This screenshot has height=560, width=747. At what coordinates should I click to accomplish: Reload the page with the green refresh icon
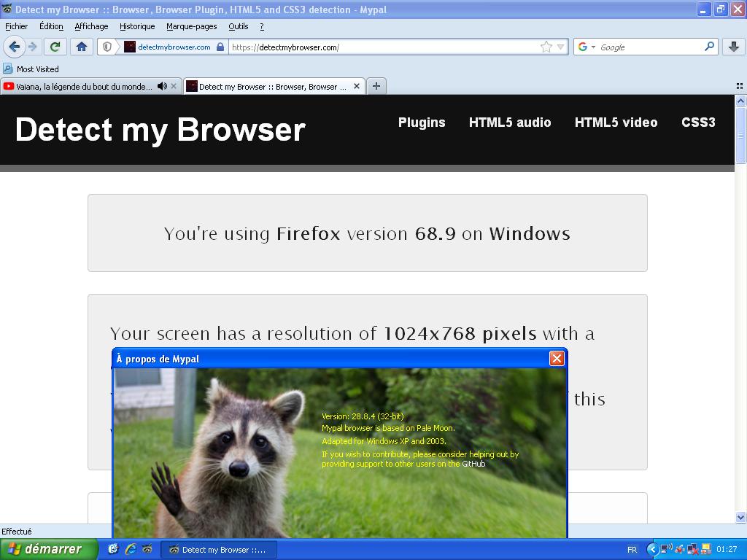click(55, 47)
